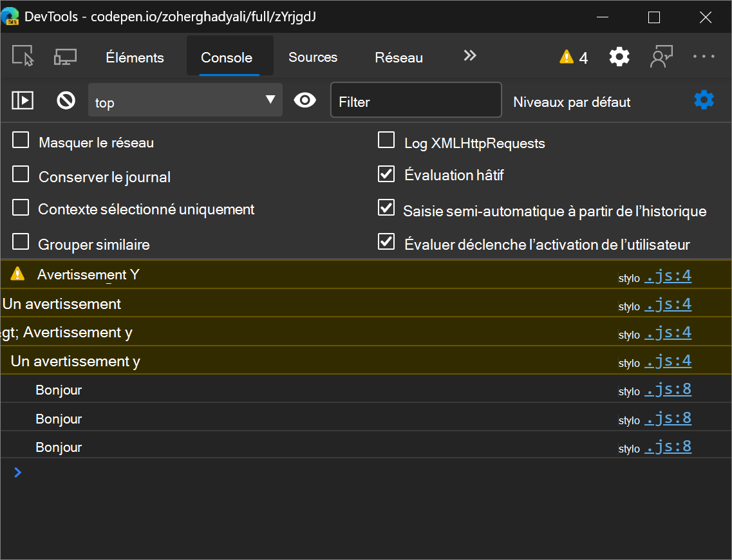
Task: Toggle device emulation icon
Action: (x=65, y=57)
